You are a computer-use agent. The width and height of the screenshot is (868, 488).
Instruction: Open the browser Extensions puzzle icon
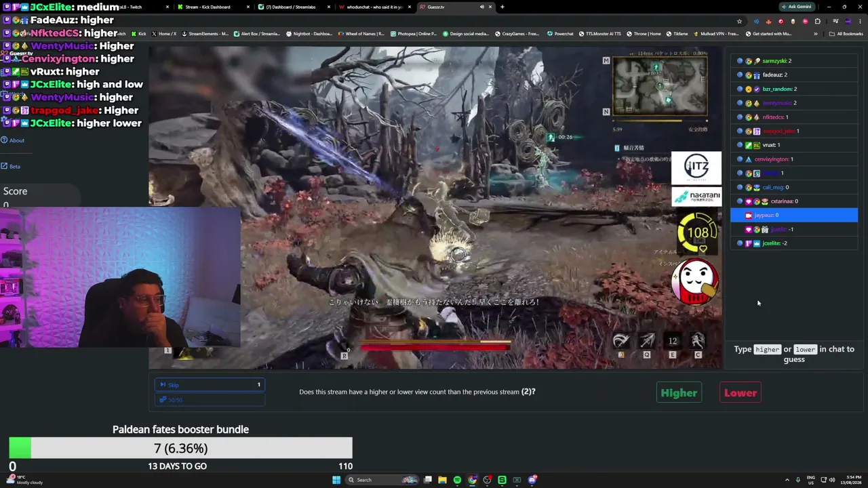coord(817,21)
